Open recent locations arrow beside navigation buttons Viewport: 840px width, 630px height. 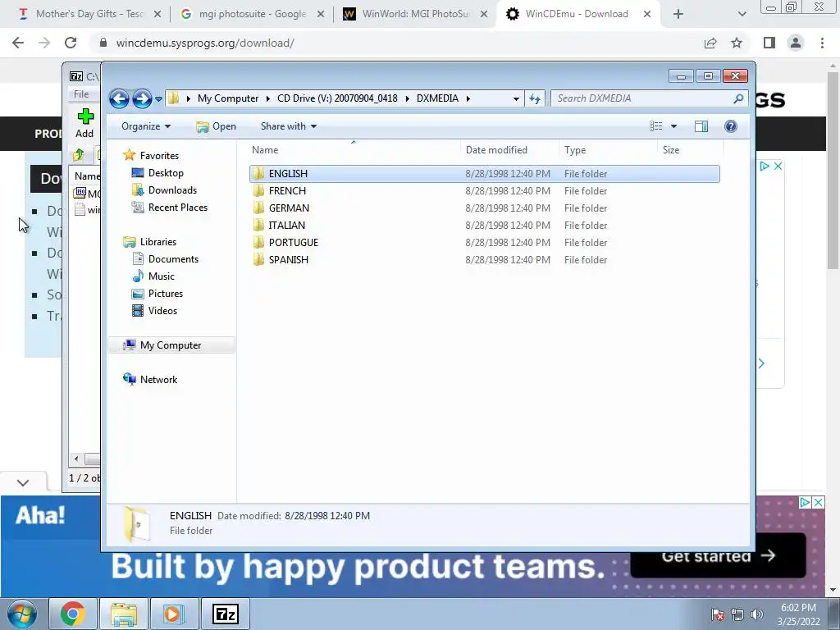158,99
